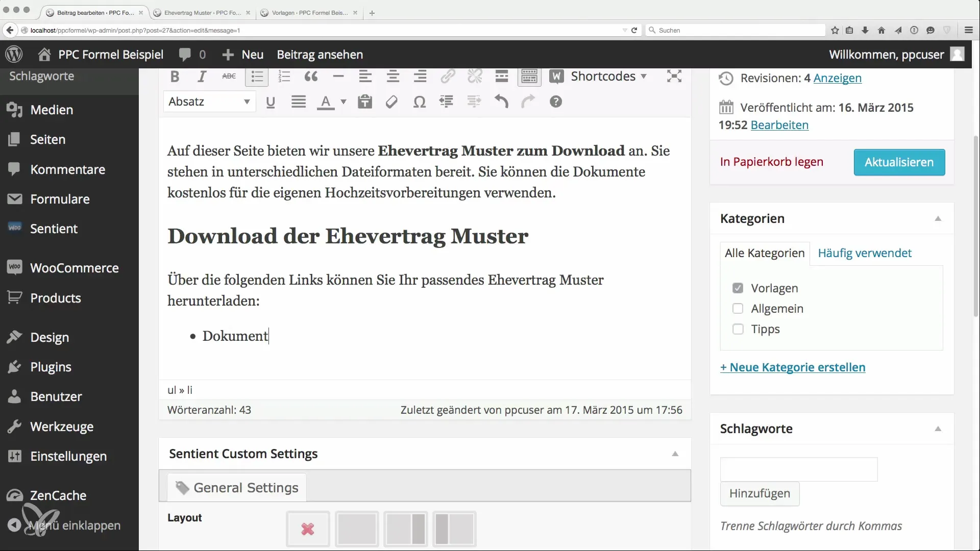Screen dimensions: 980x551
Task: Switch to Häufig verwendet tab
Action: [x=864, y=253]
